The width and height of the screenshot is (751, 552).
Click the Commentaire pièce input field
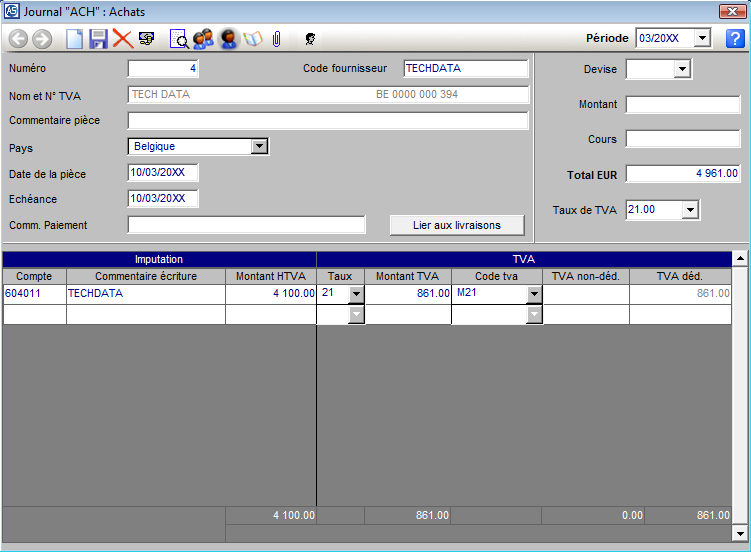pyautogui.click(x=327, y=121)
